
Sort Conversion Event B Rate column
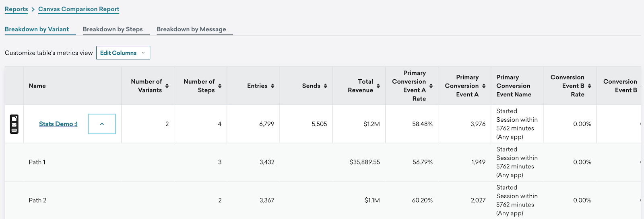(x=589, y=86)
